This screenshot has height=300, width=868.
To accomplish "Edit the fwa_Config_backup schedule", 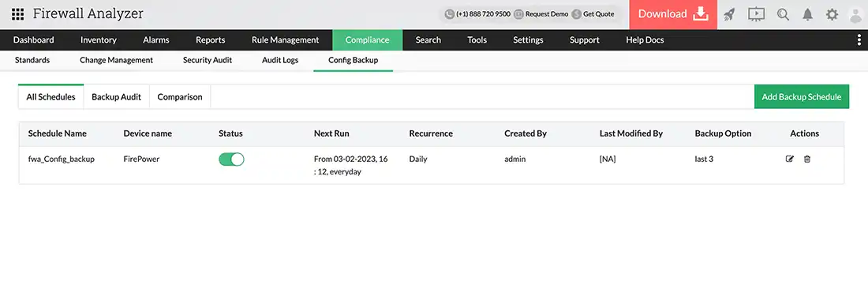I will [790, 159].
